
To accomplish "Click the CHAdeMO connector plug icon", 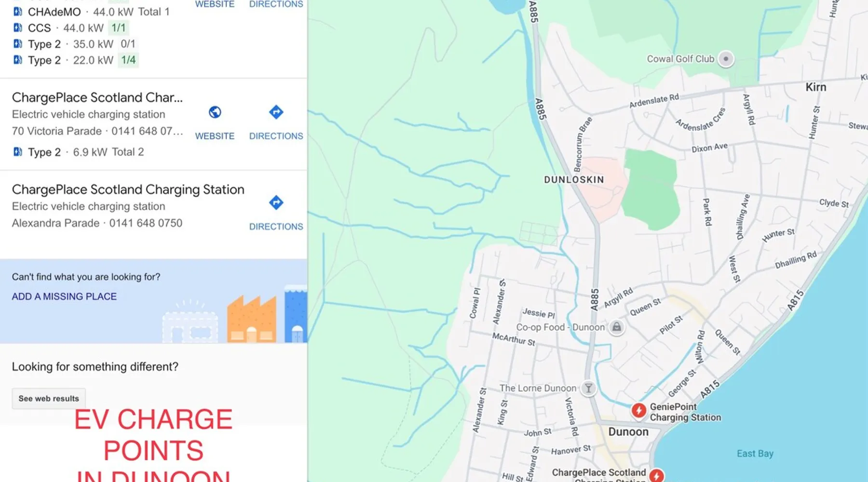I will (x=18, y=12).
